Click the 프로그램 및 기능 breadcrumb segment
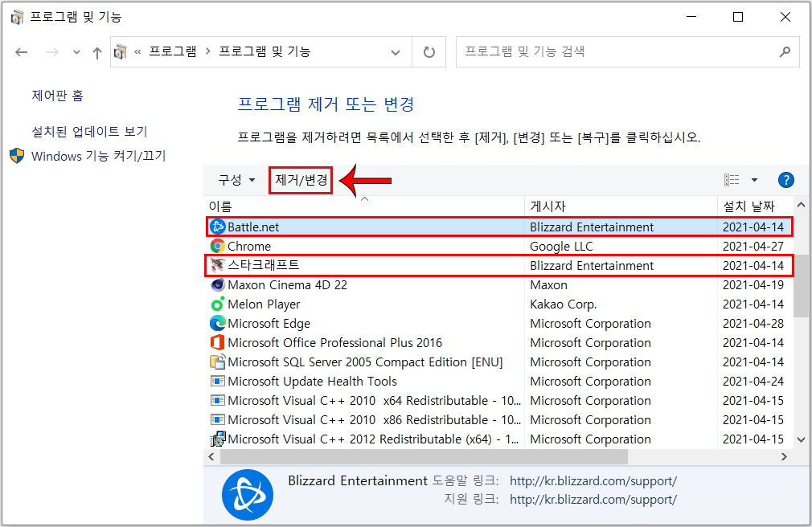The image size is (812, 527). (x=265, y=51)
